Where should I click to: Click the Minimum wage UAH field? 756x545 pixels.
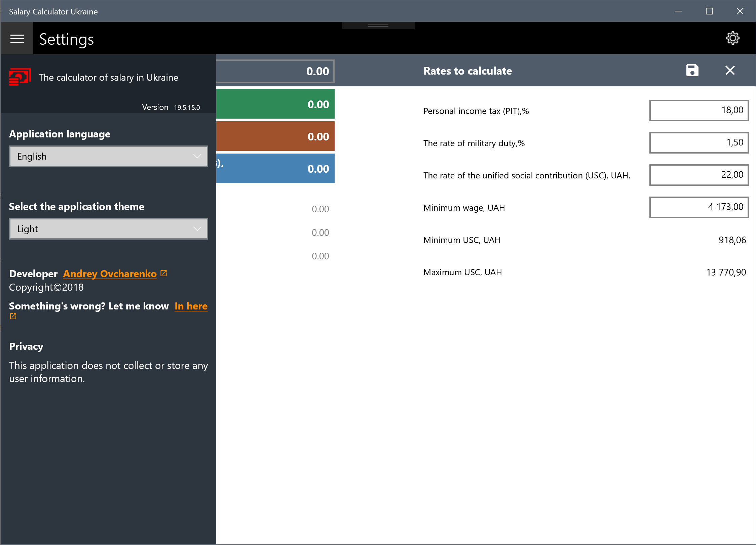tap(698, 207)
